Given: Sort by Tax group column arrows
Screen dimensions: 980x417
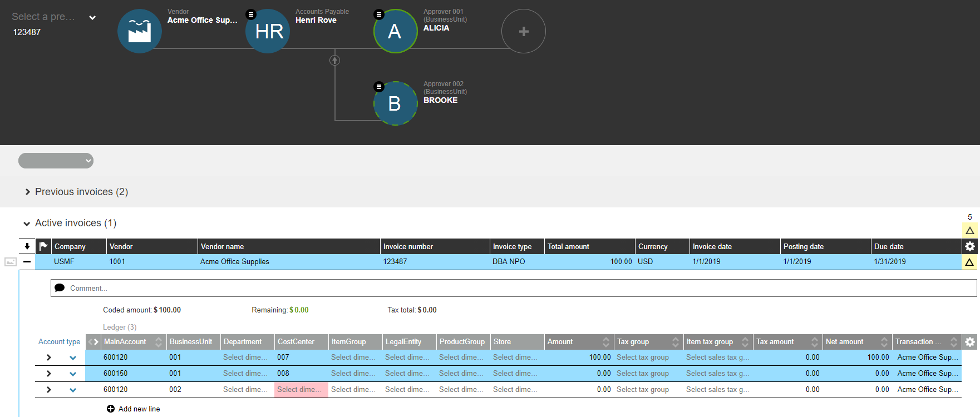Looking at the screenshot, I should [x=676, y=342].
